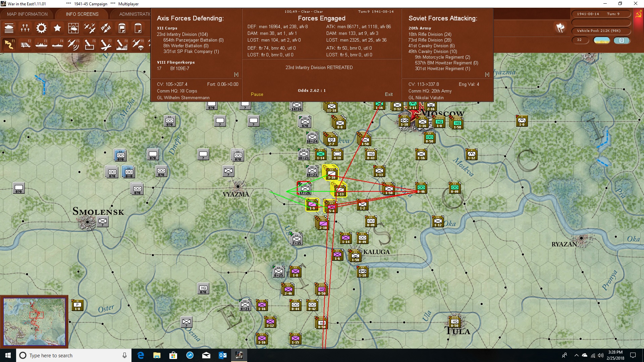Image resolution: width=644 pixels, height=362 pixels.
Task: Open the blank clipboard log icon
Action: tap(138, 28)
